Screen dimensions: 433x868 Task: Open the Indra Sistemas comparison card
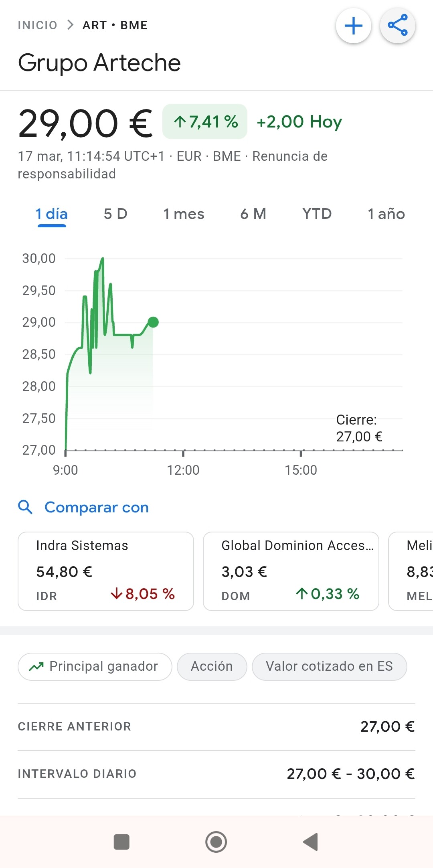pyautogui.click(x=106, y=571)
